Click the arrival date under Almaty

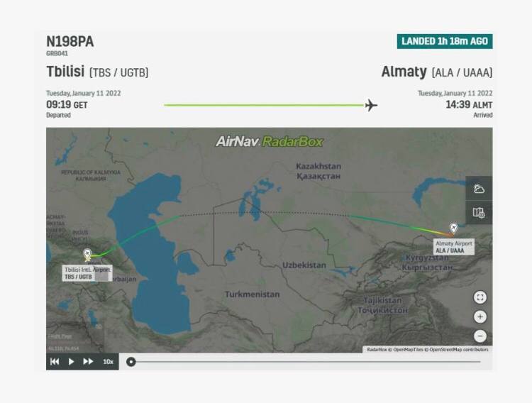[455, 93]
